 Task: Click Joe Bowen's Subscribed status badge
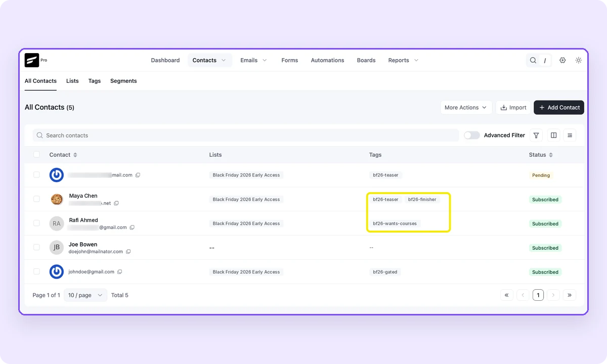point(545,248)
